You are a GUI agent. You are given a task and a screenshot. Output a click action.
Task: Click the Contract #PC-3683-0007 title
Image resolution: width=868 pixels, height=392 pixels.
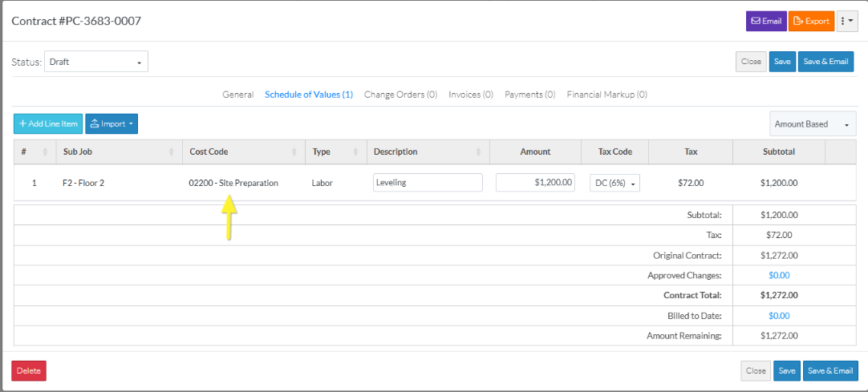click(76, 21)
